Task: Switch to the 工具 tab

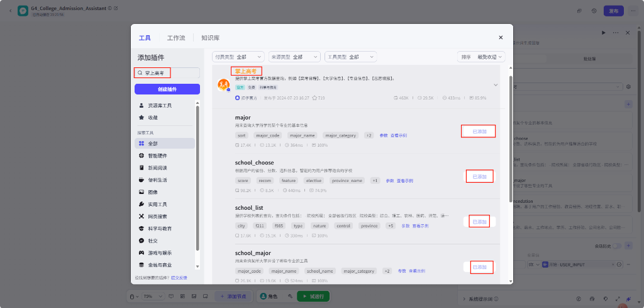Action: tap(145, 38)
